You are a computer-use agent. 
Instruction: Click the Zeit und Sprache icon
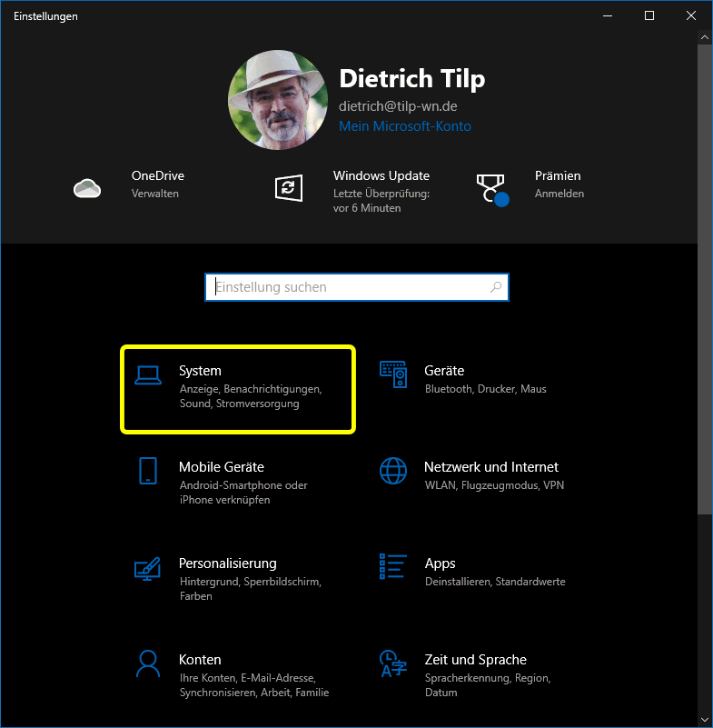point(393,664)
